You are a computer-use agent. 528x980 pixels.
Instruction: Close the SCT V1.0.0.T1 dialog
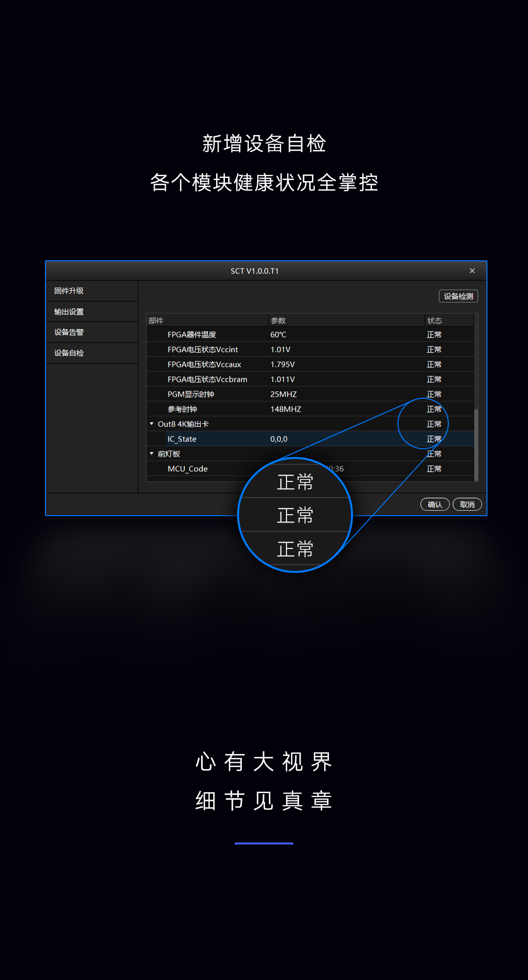click(472, 271)
